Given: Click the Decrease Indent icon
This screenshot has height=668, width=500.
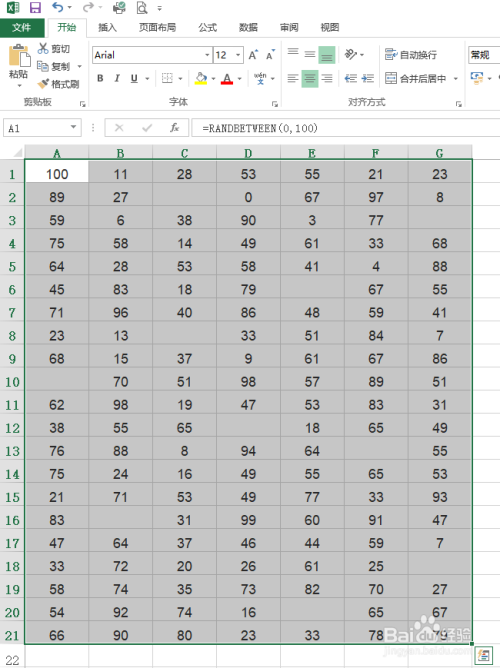Looking at the screenshot, I should 351,78.
